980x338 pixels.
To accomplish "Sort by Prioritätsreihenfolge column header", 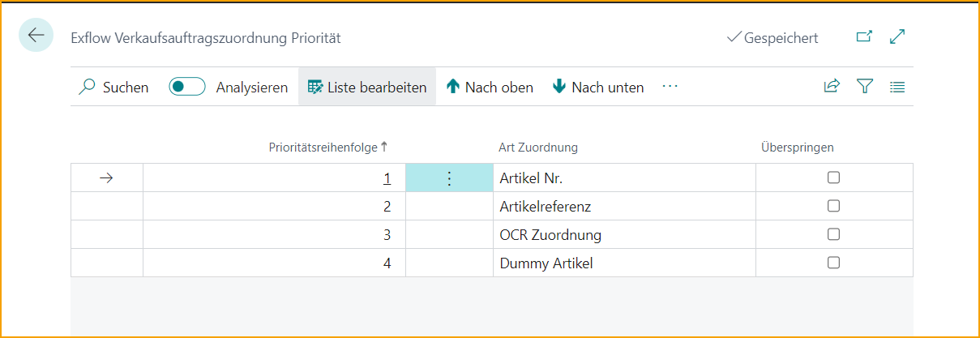I will 329,148.
